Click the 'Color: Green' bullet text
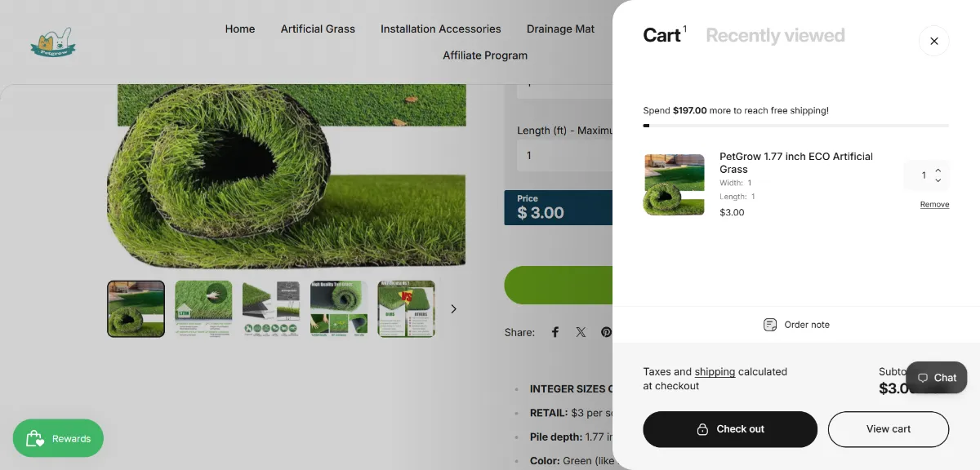Viewport: 980px width, 470px height. click(571, 461)
